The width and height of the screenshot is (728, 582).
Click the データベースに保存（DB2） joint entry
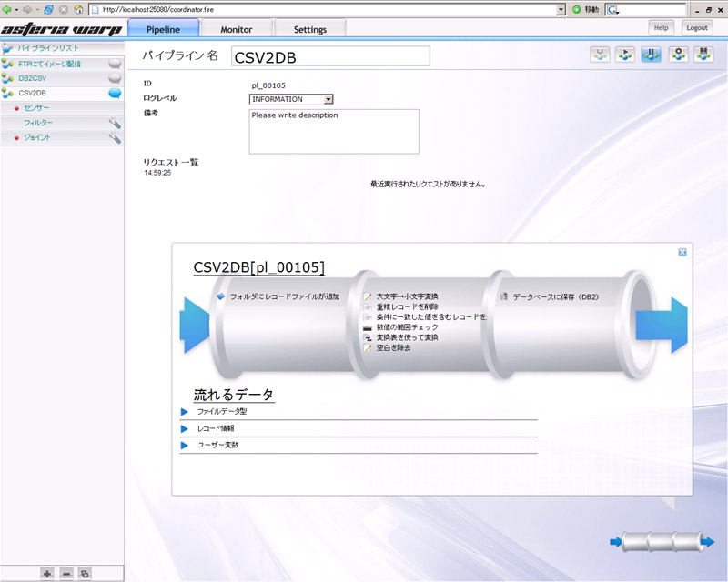pos(556,296)
